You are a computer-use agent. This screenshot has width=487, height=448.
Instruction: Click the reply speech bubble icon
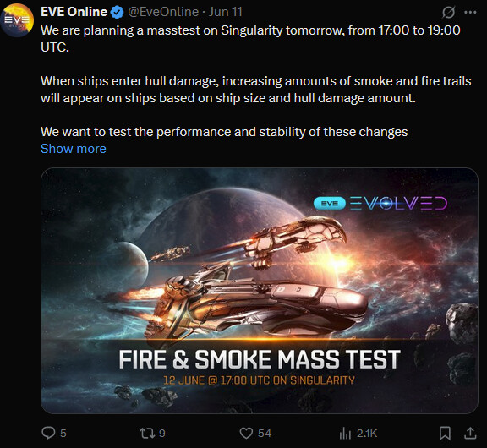tap(48, 433)
